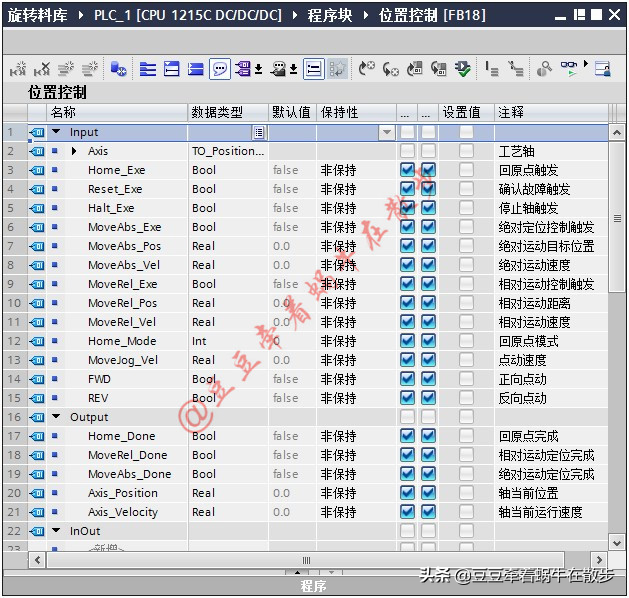Screen dimensions: 629x598
Task: Click the data type selector button in Input row
Action: (x=259, y=132)
